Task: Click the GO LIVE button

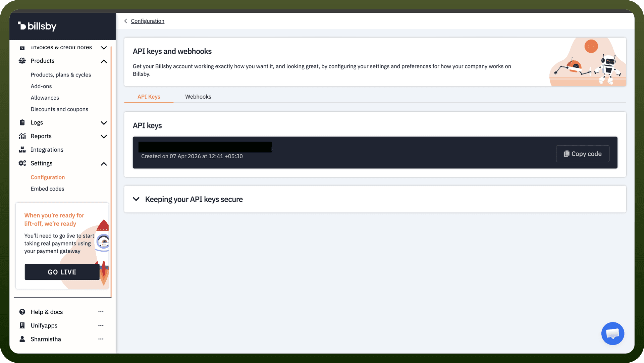Action: coord(62,272)
